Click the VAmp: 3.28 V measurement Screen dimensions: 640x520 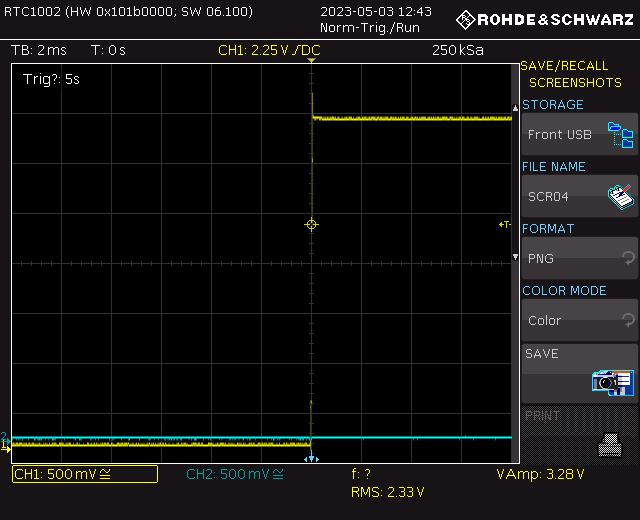[x=540, y=474]
